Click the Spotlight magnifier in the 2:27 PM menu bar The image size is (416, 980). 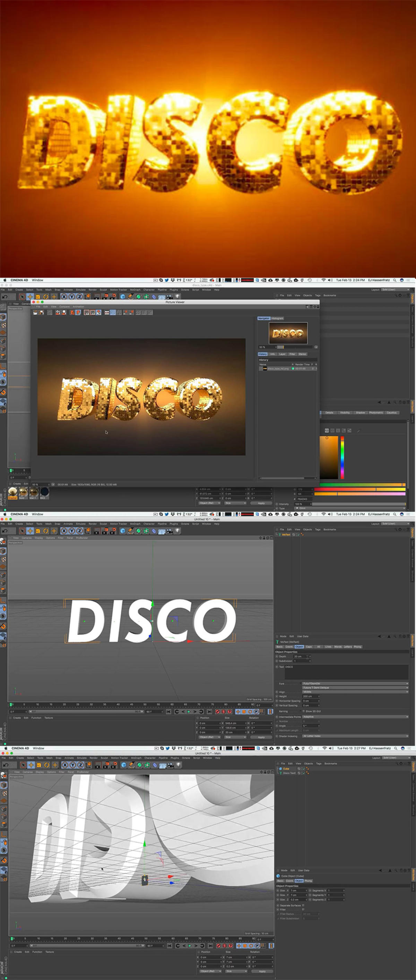click(x=396, y=748)
